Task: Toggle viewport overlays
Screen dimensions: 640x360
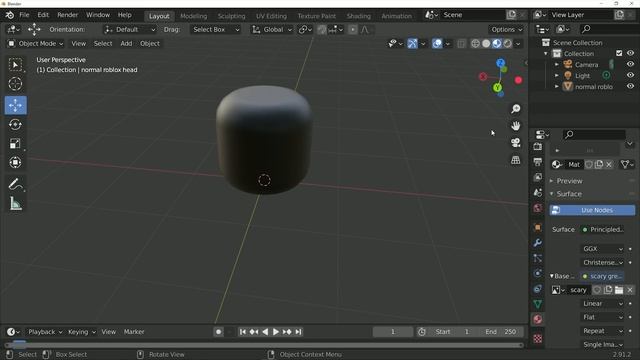Action: [x=437, y=43]
